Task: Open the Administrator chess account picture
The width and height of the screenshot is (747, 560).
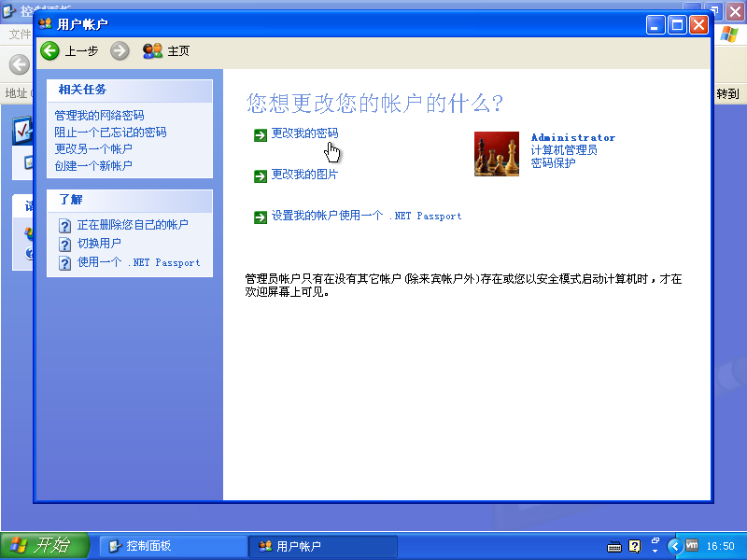Action: (x=496, y=154)
